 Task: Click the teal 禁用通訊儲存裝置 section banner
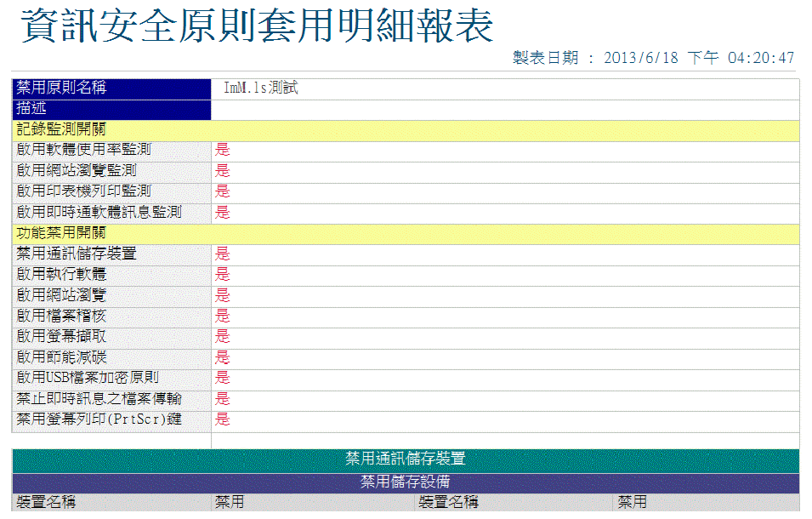click(406, 461)
